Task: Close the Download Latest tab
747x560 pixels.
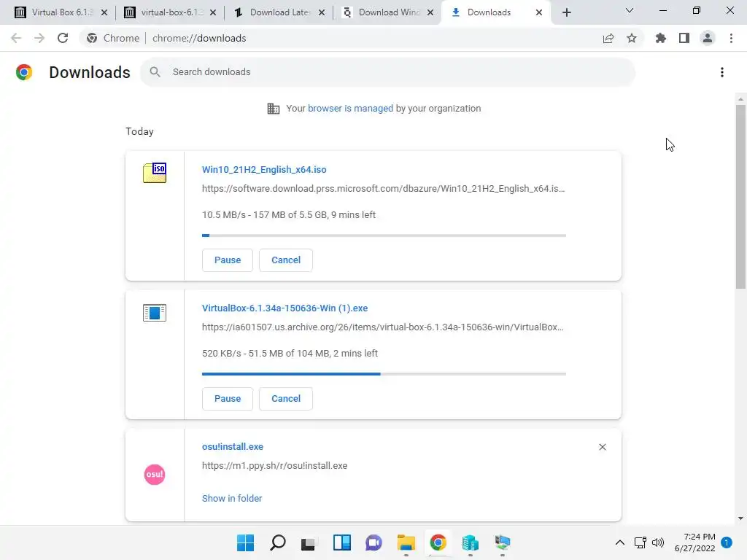Action: click(322, 12)
